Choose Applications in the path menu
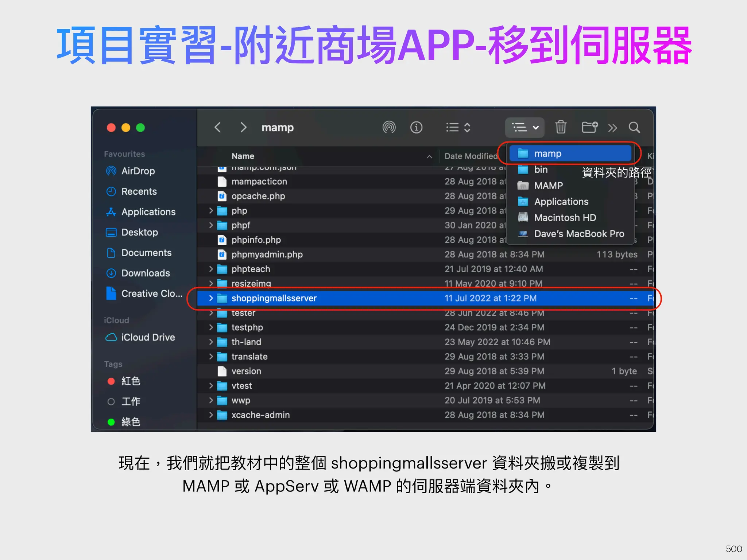Viewport: 747px width, 560px height. point(570,202)
